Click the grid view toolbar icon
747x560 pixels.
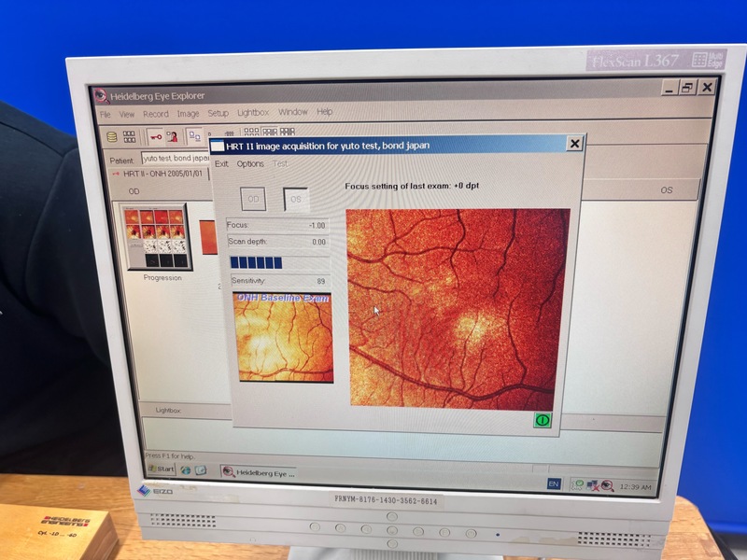pos(129,136)
